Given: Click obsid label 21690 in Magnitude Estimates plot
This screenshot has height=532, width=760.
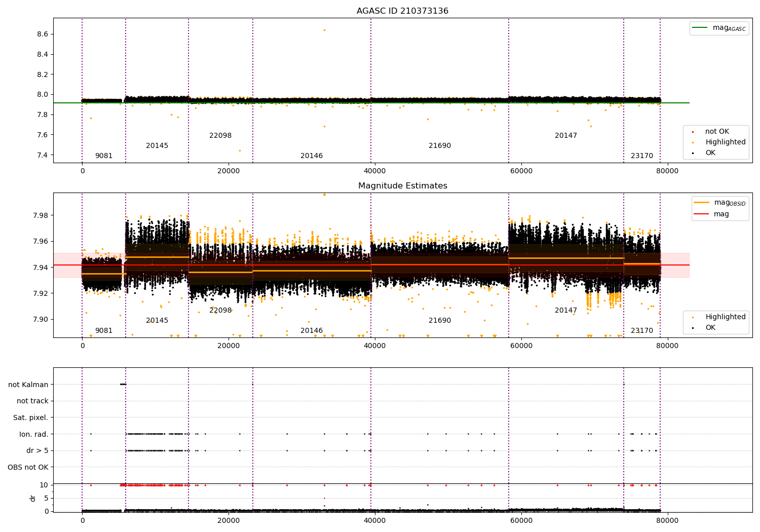Looking at the screenshot, I should tap(440, 320).
